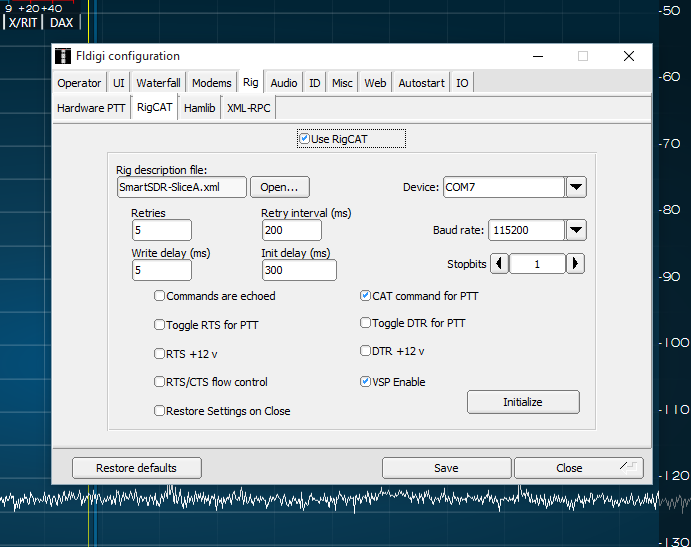Open the Waterfall tab
This screenshot has width=691, height=547.
pyautogui.click(x=158, y=83)
